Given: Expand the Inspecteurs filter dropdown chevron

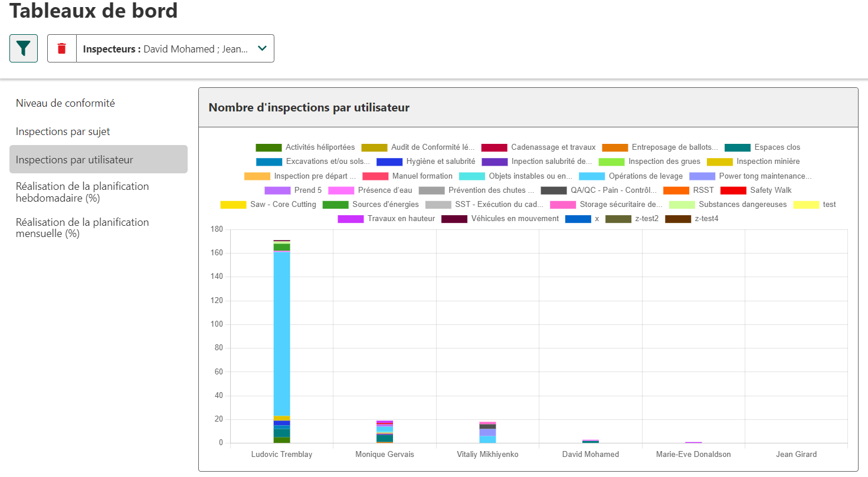Looking at the screenshot, I should [263, 49].
